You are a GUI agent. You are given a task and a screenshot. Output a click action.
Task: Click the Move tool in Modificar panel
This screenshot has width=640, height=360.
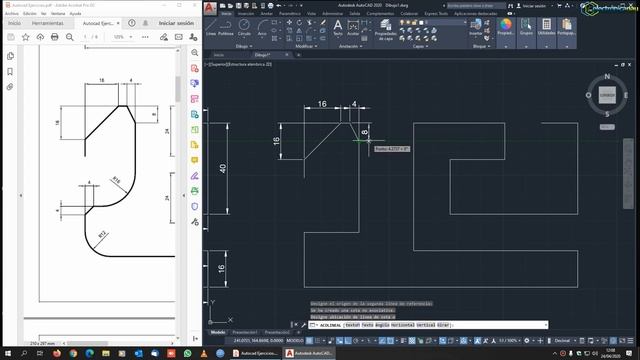click(x=289, y=22)
